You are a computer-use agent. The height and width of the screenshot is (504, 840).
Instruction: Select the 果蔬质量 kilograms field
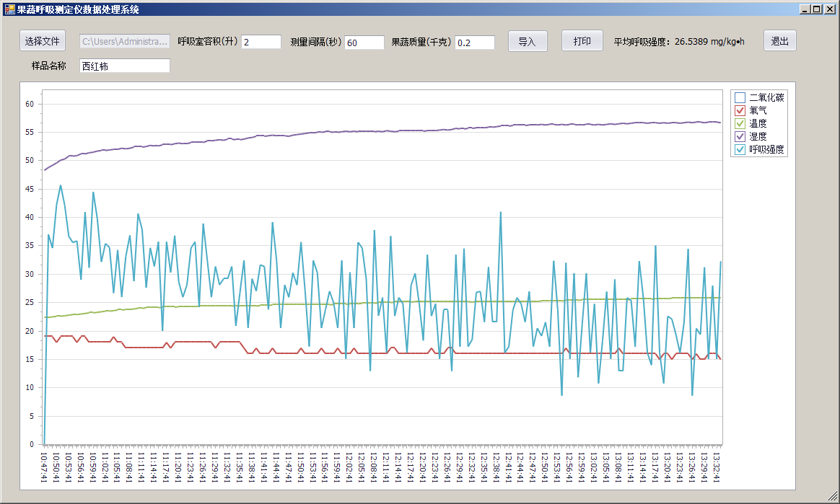pos(474,43)
